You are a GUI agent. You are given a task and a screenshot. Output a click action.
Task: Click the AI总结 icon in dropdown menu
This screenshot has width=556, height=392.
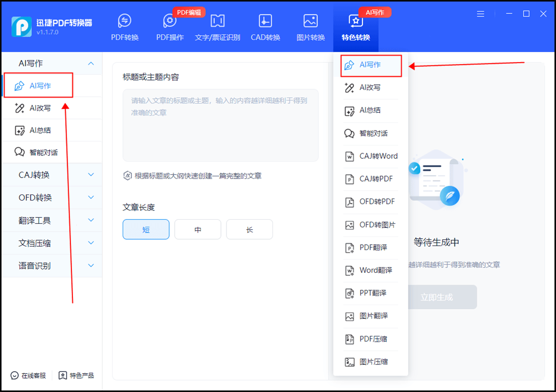pos(349,111)
